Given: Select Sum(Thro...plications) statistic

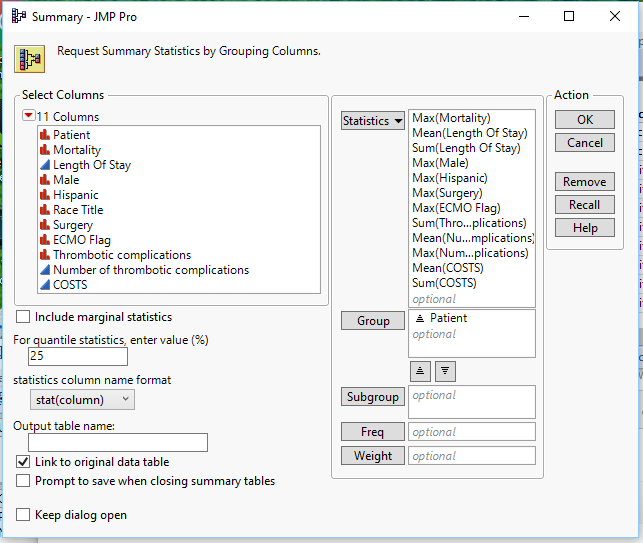Looking at the screenshot, I should pyautogui.click(x=469, y=223).
